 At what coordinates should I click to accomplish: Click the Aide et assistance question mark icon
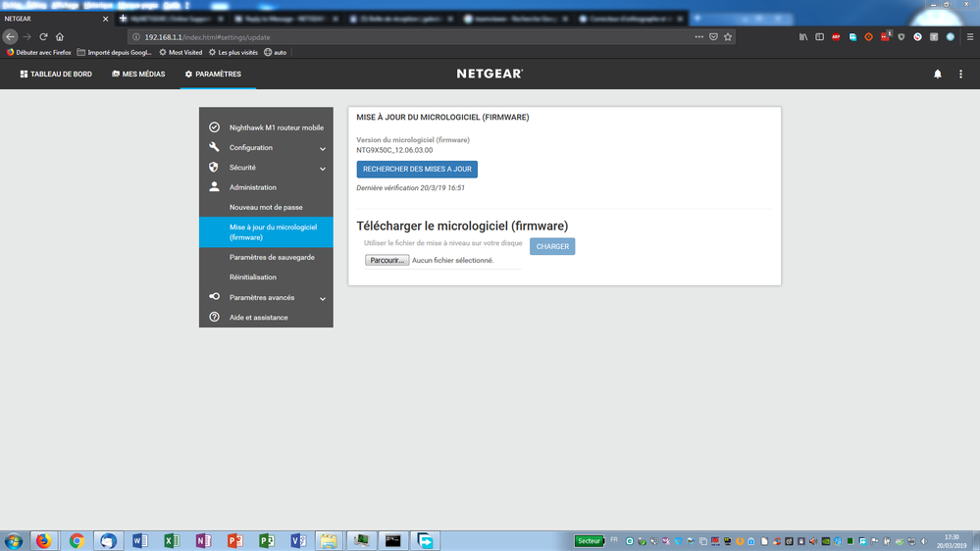tap(215, 317)
